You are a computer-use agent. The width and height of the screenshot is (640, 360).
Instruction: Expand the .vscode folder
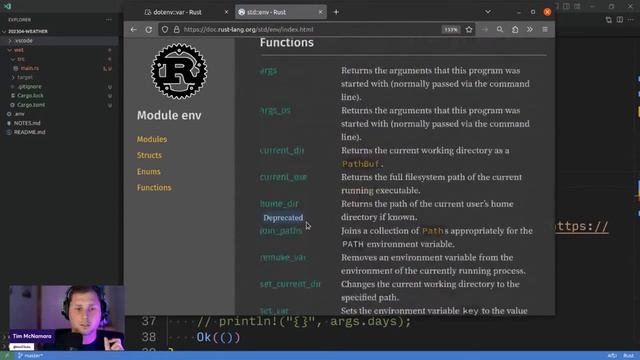24,41
